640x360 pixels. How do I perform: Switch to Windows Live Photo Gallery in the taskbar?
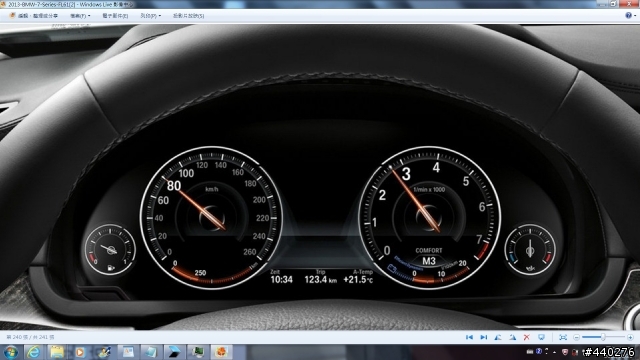click(x=221, y=352)
